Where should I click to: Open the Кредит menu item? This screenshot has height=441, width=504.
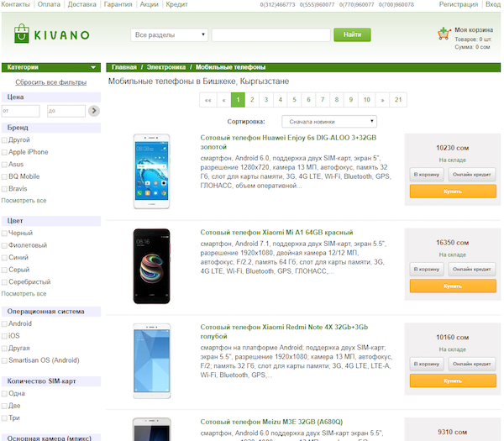coord(176,4)
